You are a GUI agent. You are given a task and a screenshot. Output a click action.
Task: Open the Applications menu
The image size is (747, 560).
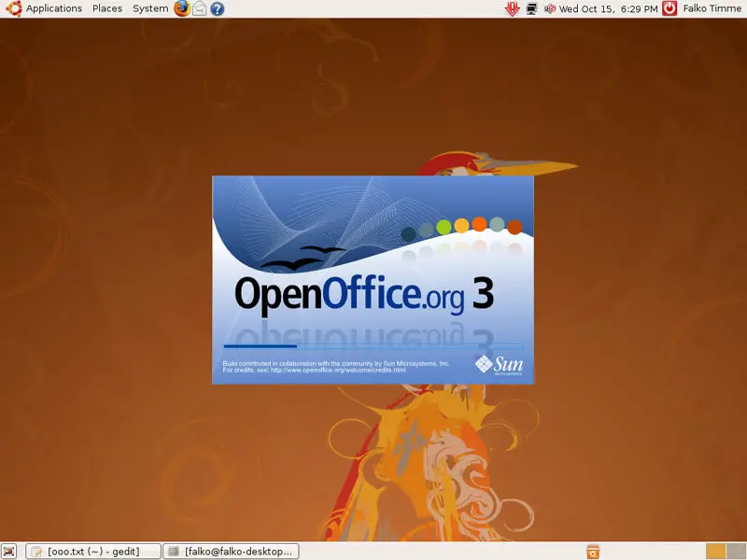coord(54,8)
